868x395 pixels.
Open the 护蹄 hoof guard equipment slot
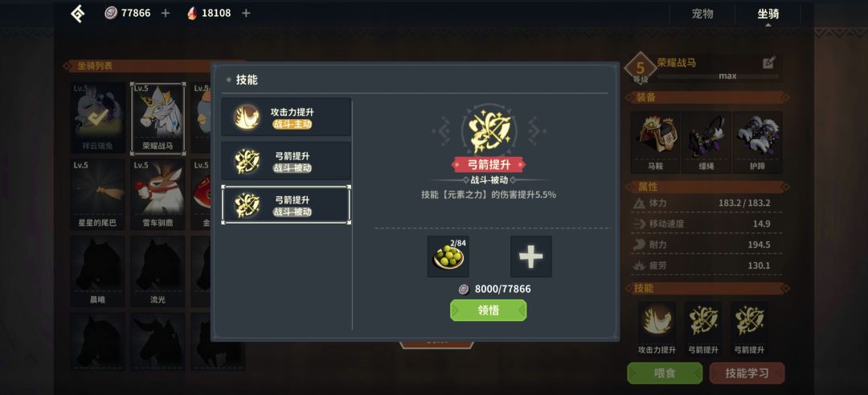click(757, 142)
